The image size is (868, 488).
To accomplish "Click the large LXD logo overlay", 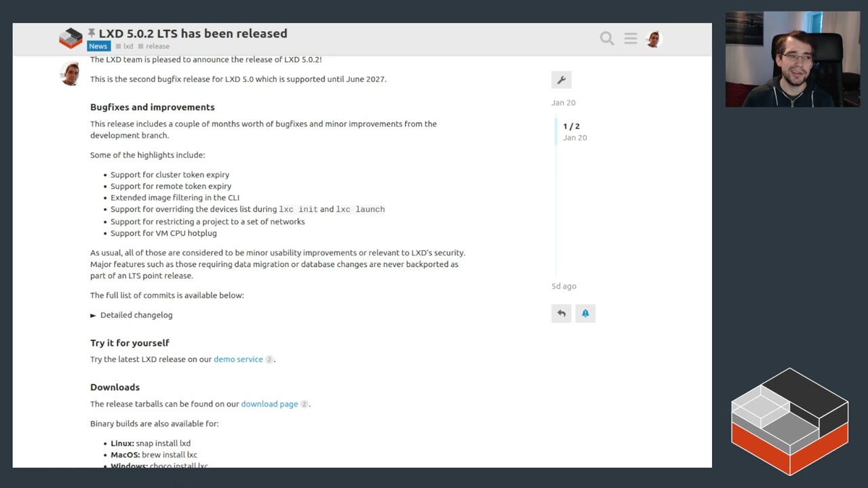I will tap(789, 420).
